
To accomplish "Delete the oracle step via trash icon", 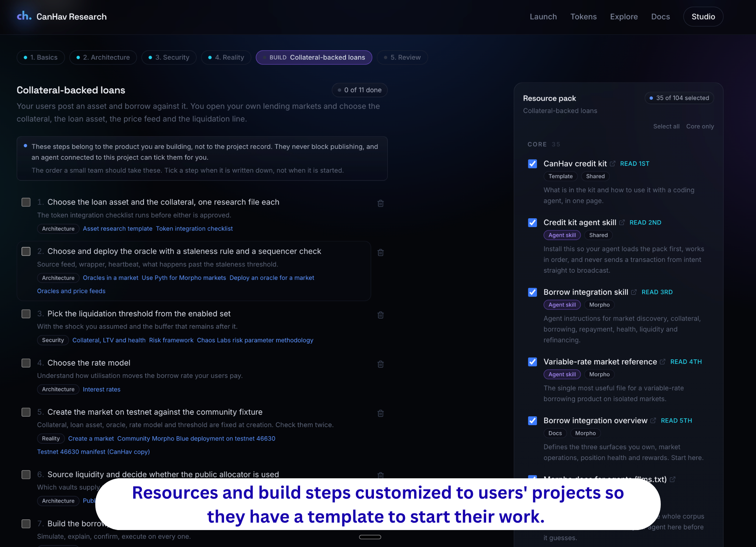I will pos(381,252).
